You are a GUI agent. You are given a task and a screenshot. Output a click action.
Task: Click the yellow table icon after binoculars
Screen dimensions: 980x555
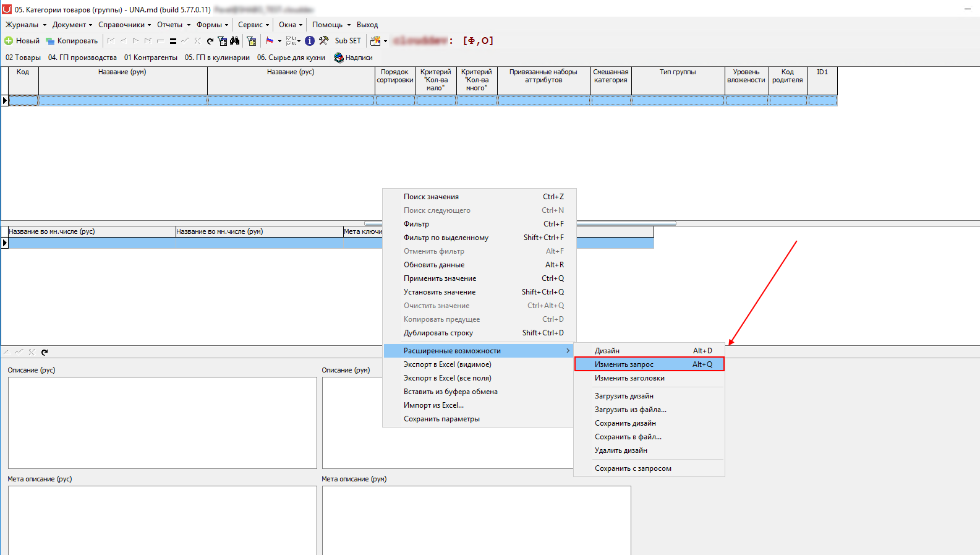tap(252, 41)
